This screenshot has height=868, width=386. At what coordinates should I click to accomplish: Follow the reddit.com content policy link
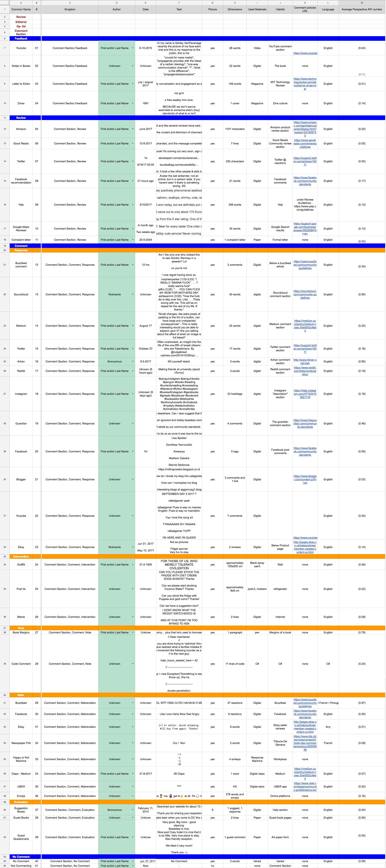point(305,371)
